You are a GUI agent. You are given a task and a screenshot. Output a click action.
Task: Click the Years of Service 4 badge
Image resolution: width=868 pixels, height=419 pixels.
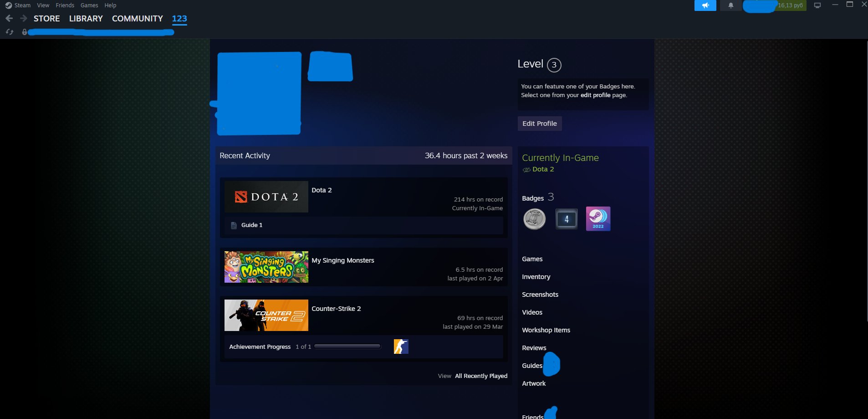coord(567,219)
